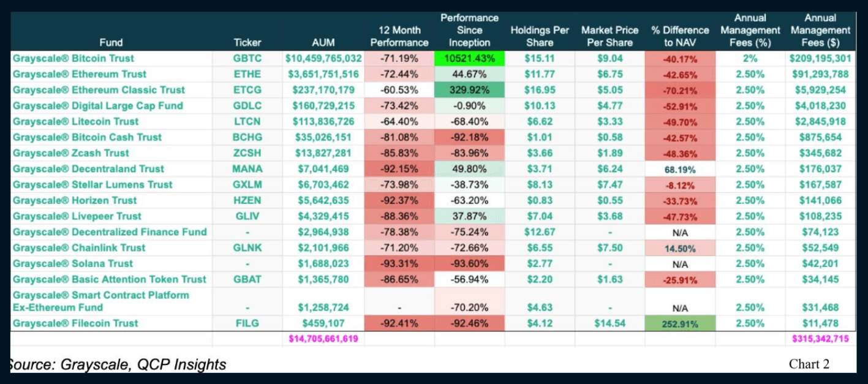The width and height of the screenshot is (868, 384).
Task: Select the Market Price Per Share header
Action: [610, 37]
